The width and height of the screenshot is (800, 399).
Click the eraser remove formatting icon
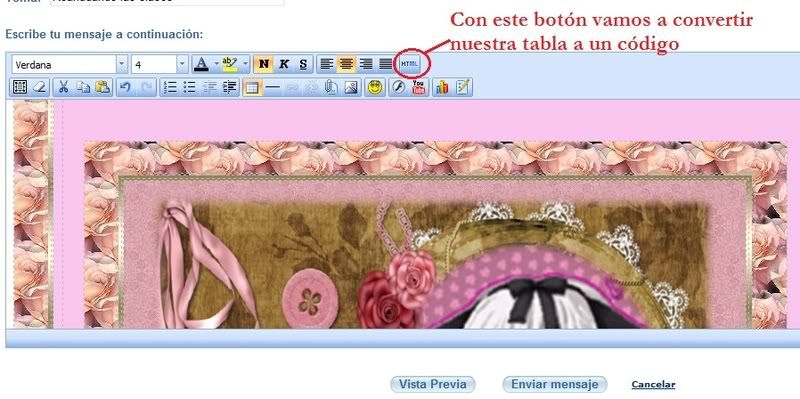[x=40, y=87]
